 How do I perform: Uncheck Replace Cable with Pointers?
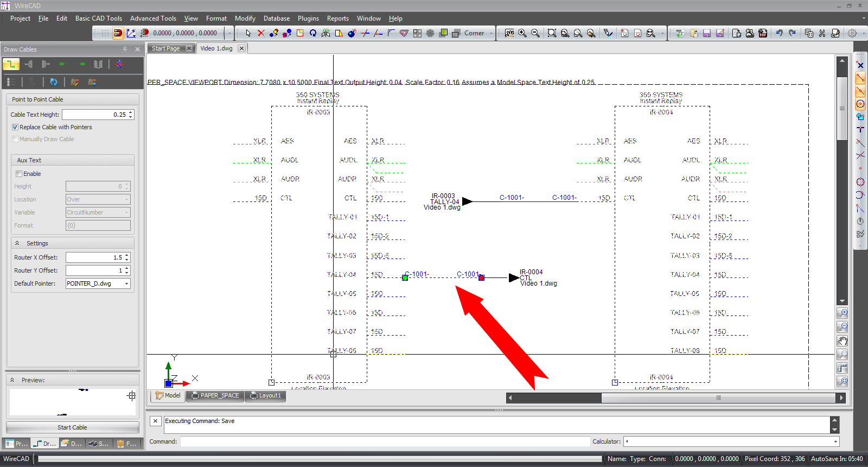(x=15, y=127)
